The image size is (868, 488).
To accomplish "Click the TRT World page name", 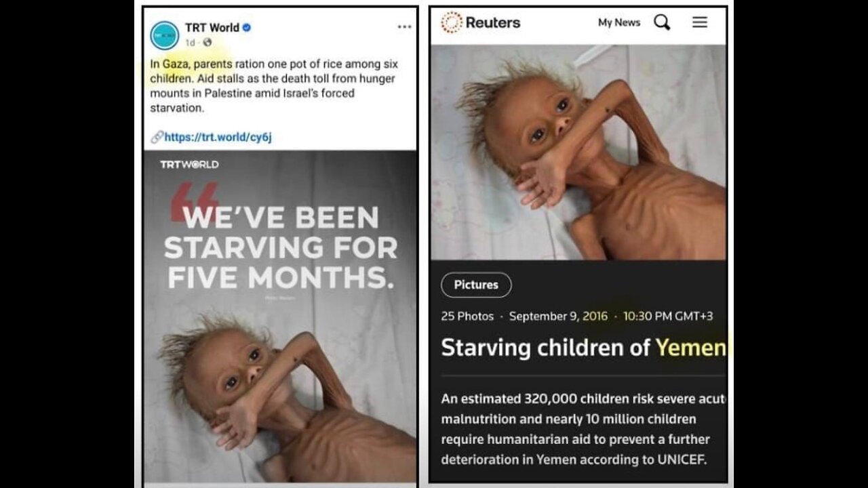I will click(x=212, y=28).
